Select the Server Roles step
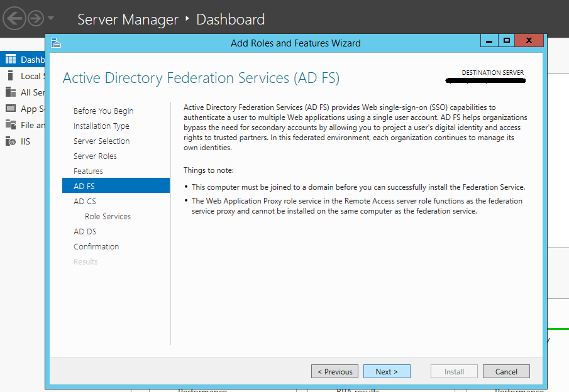Viewport: 569px width, 392px height. click(x=95, y=156)
